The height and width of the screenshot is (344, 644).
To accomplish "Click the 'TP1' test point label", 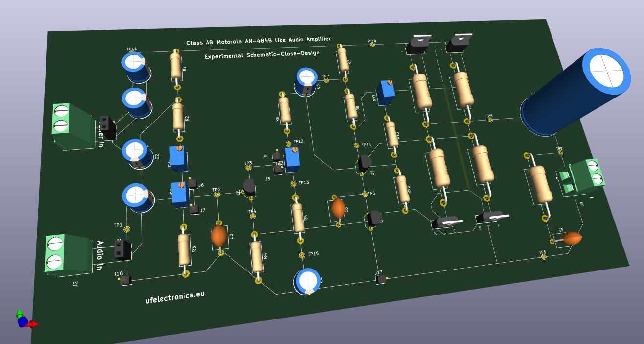I will (118, 225).
